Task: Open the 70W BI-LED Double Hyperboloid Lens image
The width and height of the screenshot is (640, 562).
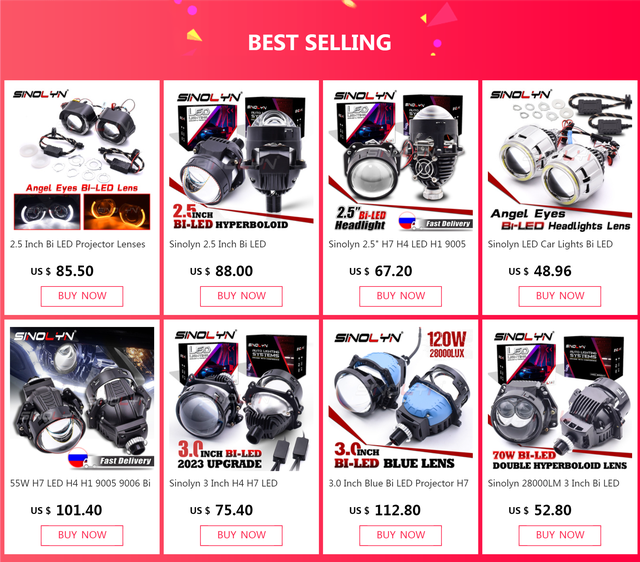Action: (x=560, y=399)
